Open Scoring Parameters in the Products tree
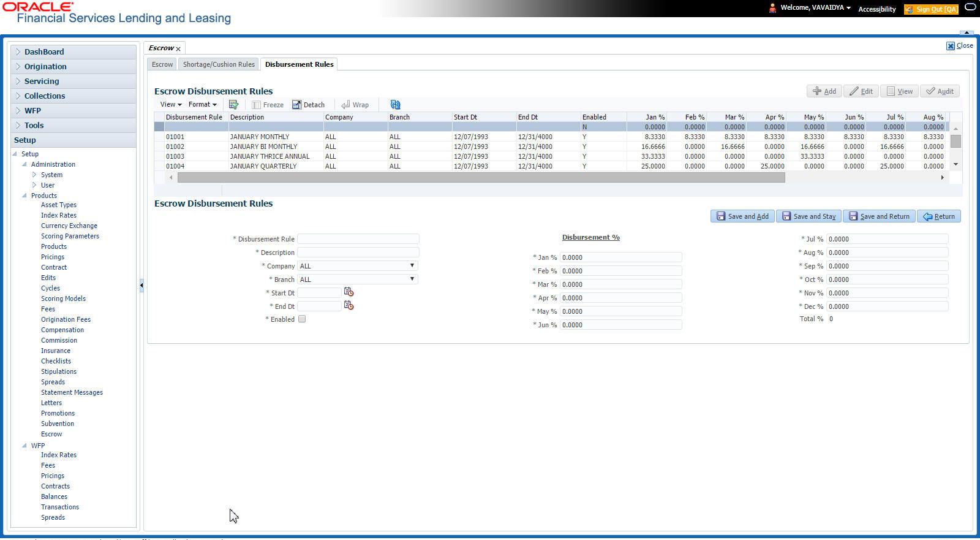The width and height of the screenshot is (980, 540). pos(70,237)
